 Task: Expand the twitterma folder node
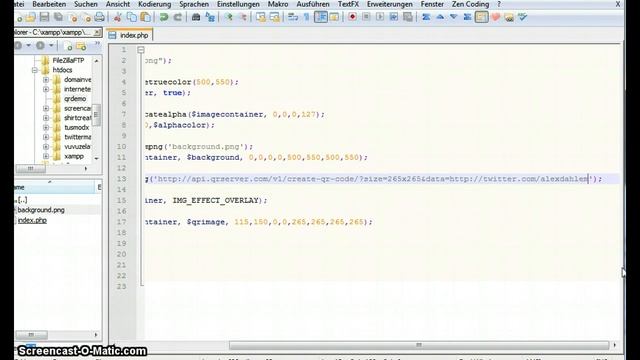click(x=46, y=137)
